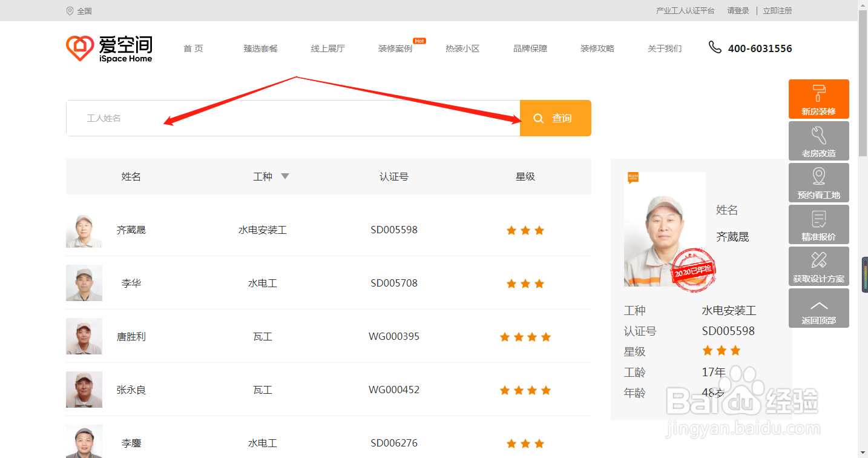Click the 新房装修 roller brush icon

(818, 92)
